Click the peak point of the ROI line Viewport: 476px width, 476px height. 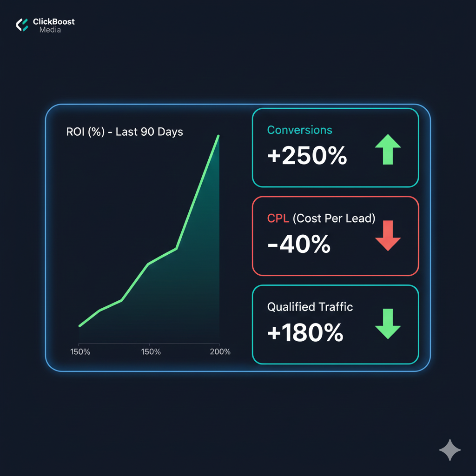pos(218,136)
